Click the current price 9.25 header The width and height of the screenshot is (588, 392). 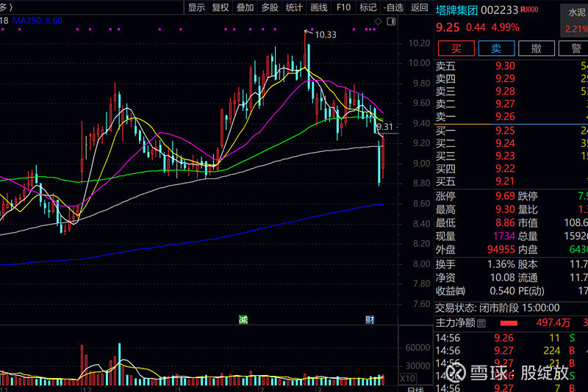click(448, 27)
